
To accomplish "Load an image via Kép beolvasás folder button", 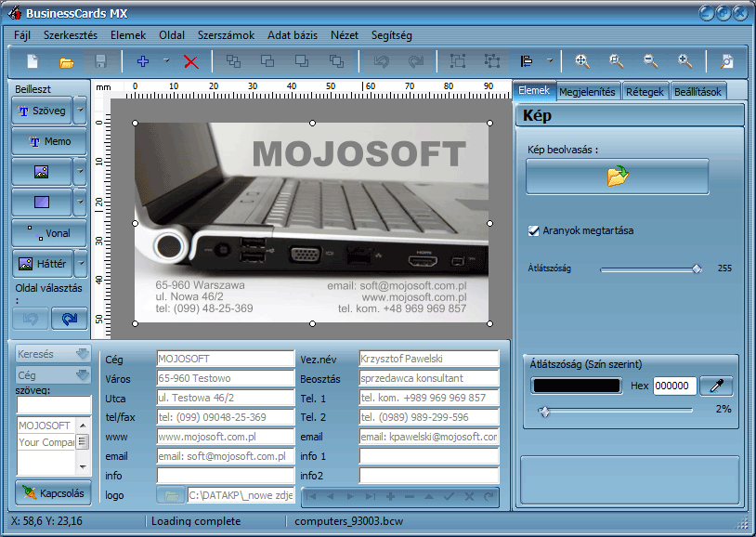I will click(617, 177).
